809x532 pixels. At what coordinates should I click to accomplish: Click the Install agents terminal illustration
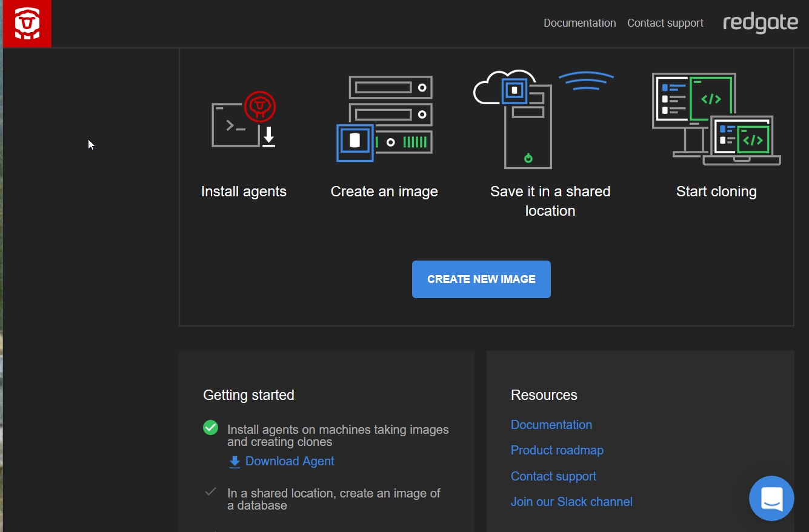244,119
